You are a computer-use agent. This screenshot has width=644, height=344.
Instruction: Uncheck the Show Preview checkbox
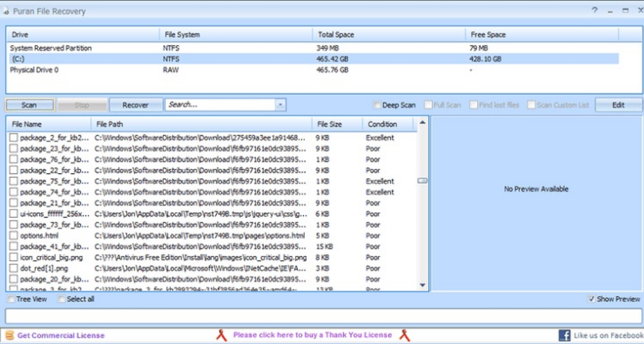pos(591,299)
